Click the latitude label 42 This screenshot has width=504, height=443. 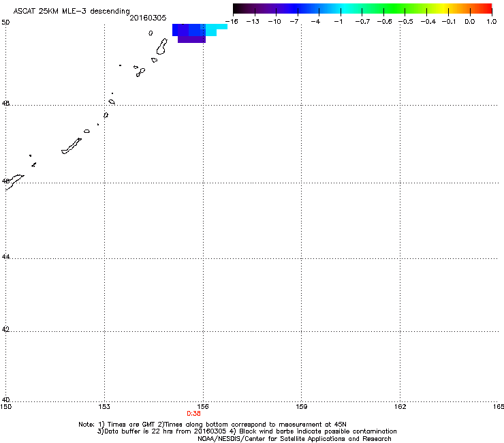(5, 329)
